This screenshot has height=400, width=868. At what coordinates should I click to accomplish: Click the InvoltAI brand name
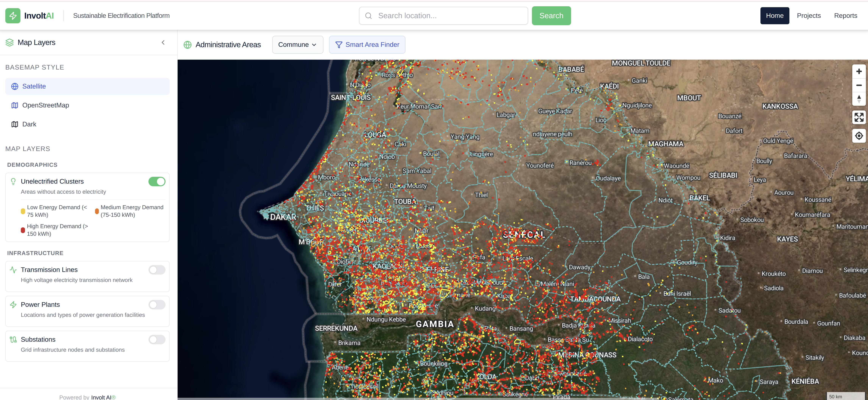point(39,16)
